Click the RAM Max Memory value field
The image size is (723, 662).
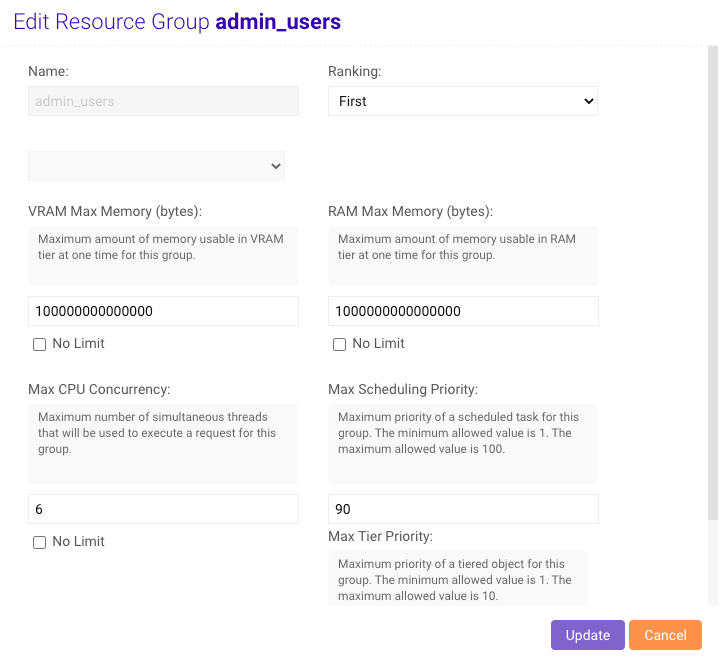click(x=463, y=311)
